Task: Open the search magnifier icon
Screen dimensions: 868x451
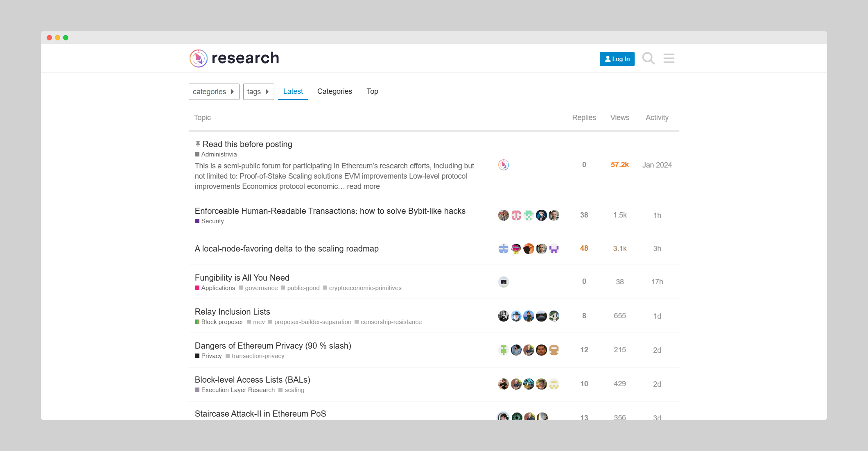Action: [x=648, y=59]
